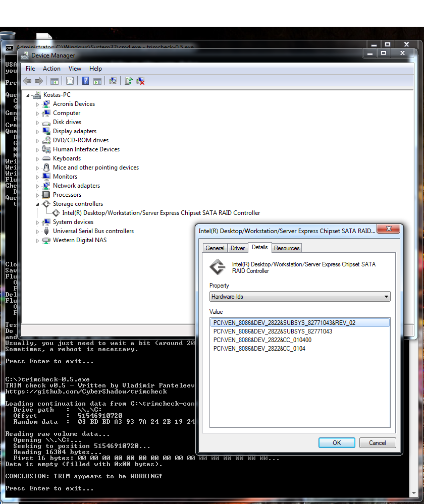The width and height of the screenshot is (424, 504).
Task: Open the Help menu
Action: [95, 69]
